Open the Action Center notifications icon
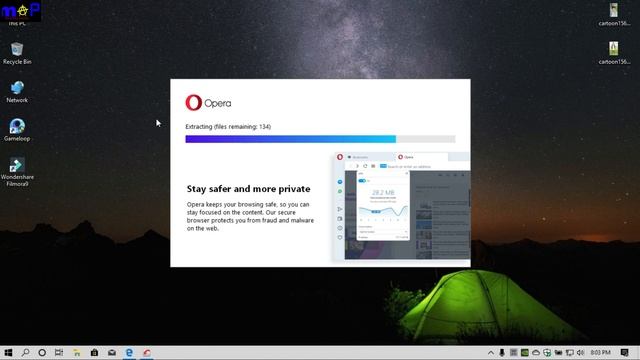Image resolution: width=640 pixels, height=360 pixels. coord(624,353)
